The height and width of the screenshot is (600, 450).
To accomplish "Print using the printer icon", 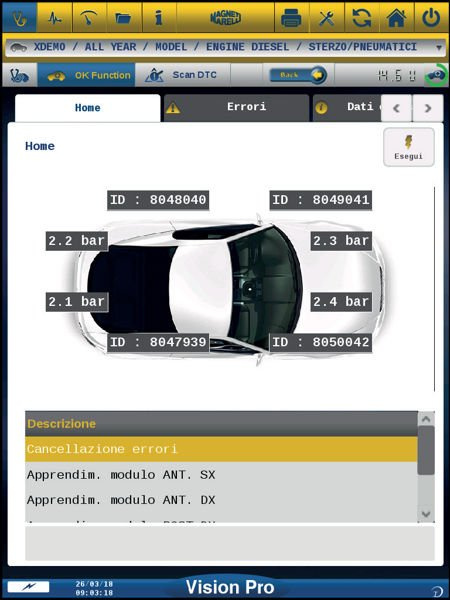I will point(292,18).
